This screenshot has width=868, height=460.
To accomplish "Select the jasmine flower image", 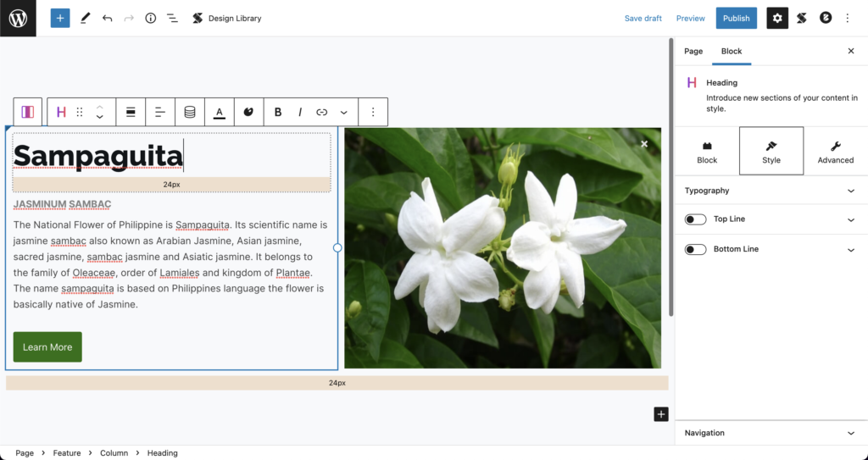I will 503,248.
